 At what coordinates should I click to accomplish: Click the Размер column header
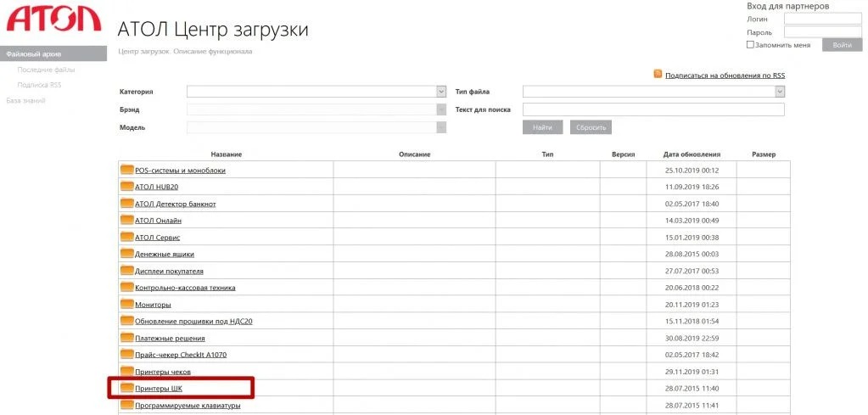click(764, 154)
